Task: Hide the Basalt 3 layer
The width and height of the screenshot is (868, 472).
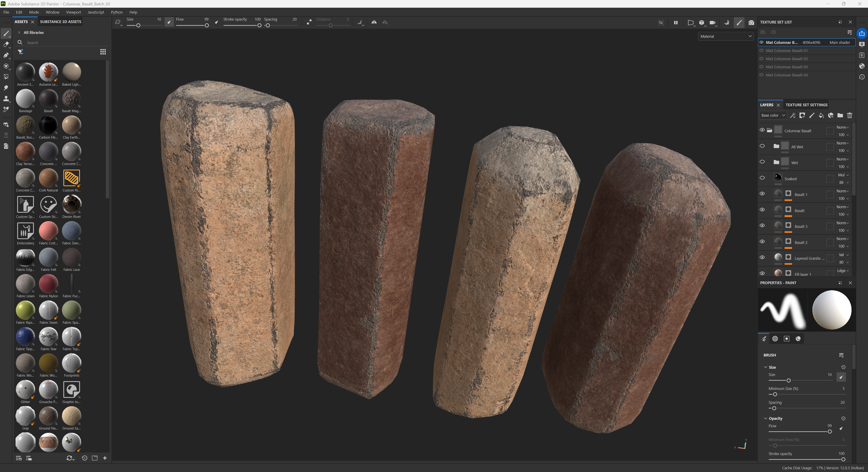Action: (762, 226)
